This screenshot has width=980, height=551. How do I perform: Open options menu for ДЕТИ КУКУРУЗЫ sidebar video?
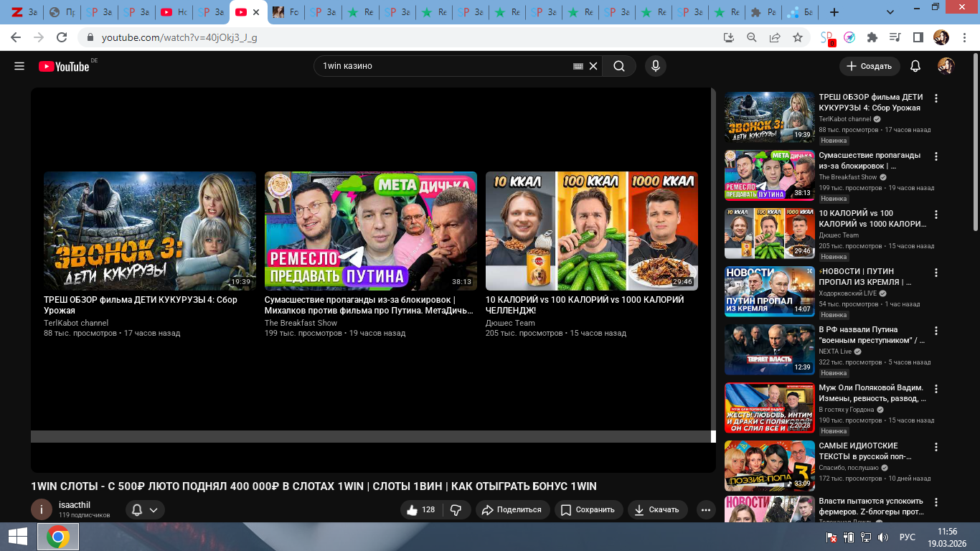(x=936, y=98)
